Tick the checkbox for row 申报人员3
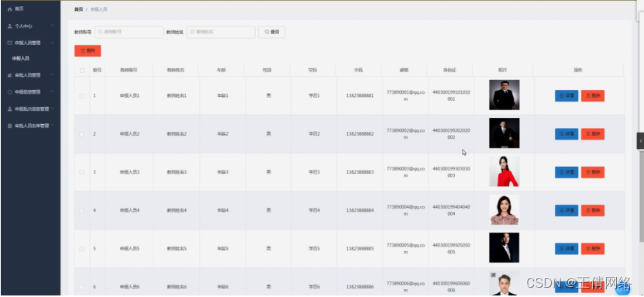644x297 pixels. point(81,172)
